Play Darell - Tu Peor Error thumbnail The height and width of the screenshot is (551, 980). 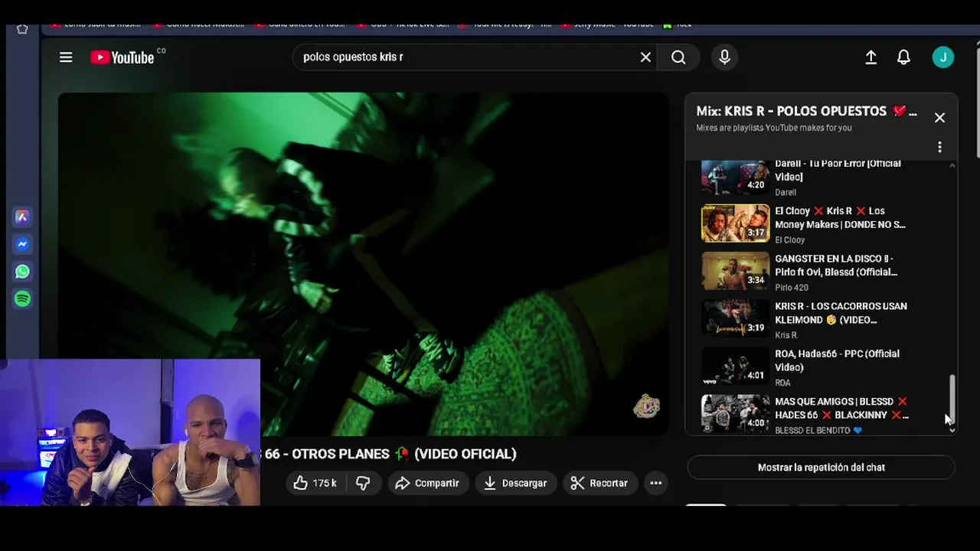[735, 178]
